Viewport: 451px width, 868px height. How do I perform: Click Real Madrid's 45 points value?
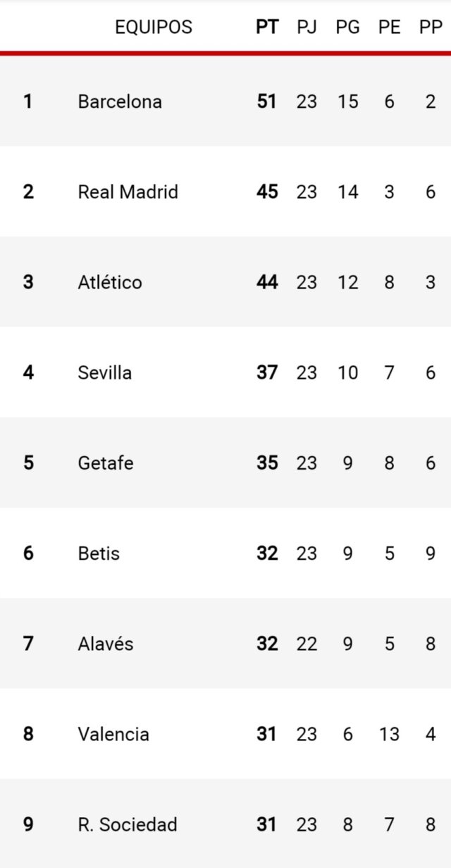[267, 192]
